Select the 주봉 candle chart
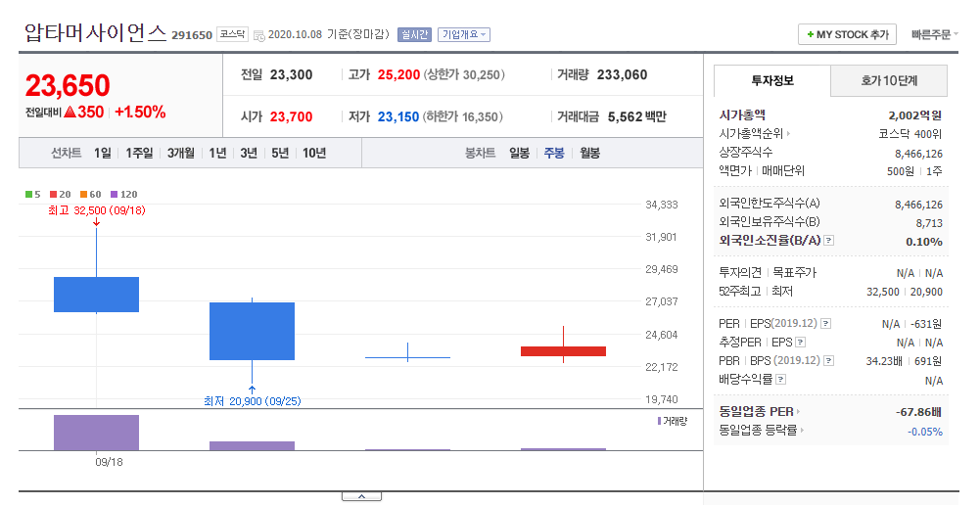Image resolution: width=980 pixels, height=505 pixels. 554,153
